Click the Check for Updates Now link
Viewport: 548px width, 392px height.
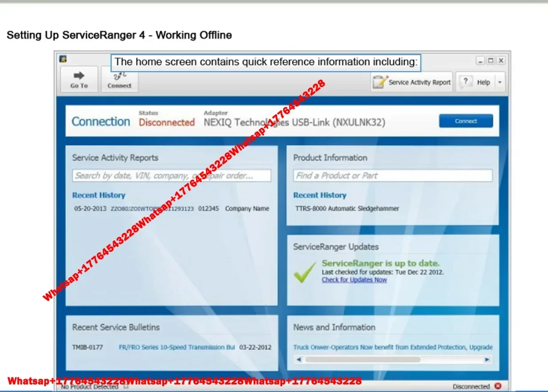coord(354,280)
